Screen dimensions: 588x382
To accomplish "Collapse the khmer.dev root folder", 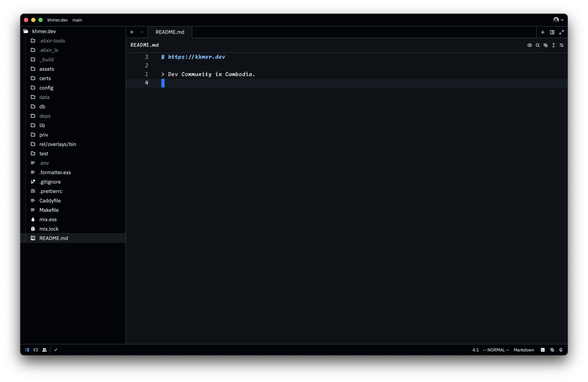I will coord(73,31).
